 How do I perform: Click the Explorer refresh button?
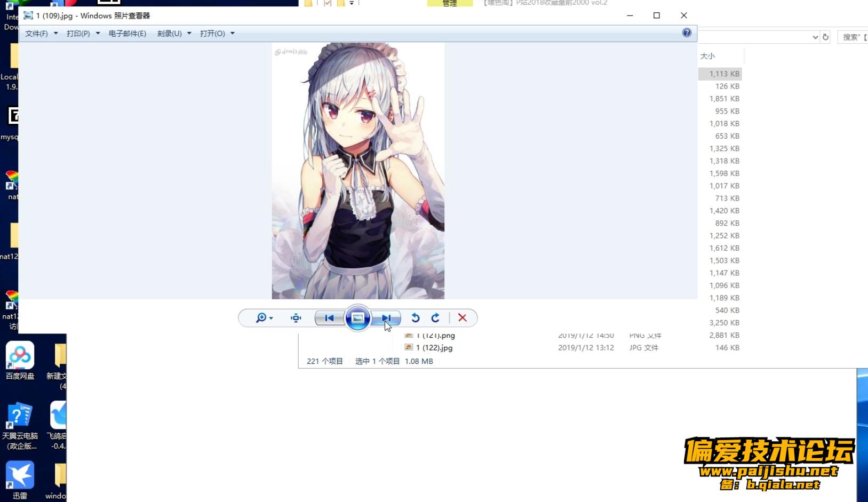[826, 37]
